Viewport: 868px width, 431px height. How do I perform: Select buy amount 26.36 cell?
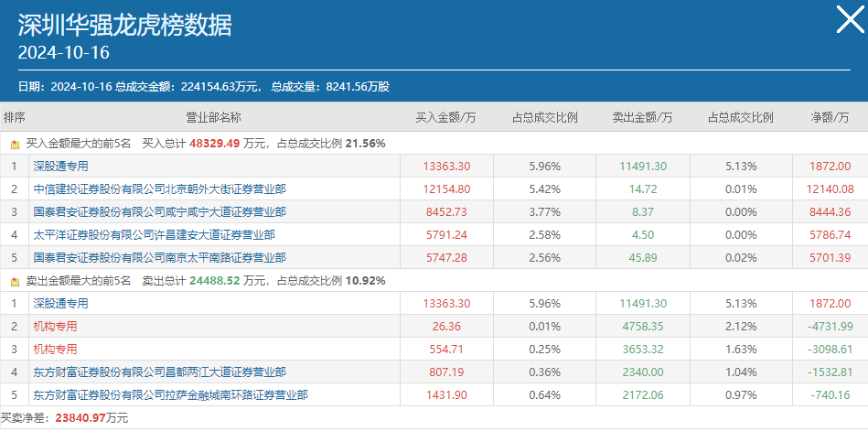coord(446,327)
